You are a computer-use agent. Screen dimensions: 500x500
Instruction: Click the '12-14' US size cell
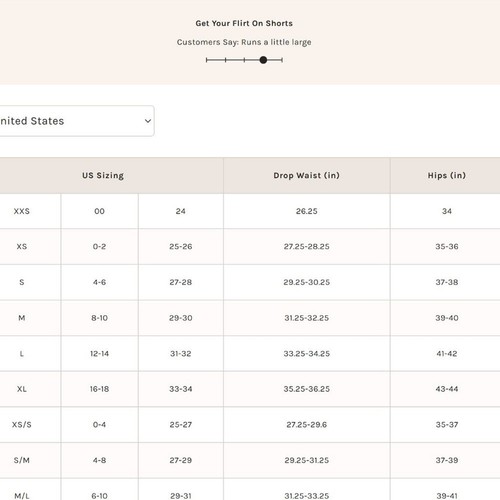click(99, 354)
